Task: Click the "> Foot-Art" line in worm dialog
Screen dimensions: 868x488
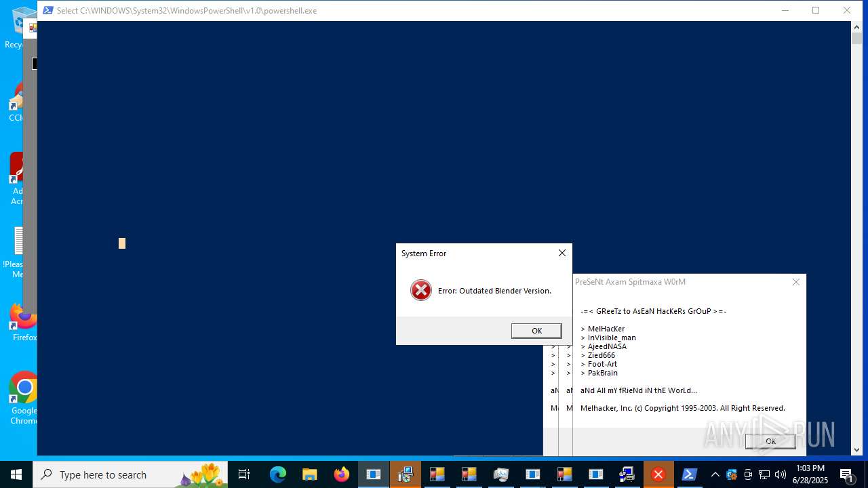Action: click(599, 364)
